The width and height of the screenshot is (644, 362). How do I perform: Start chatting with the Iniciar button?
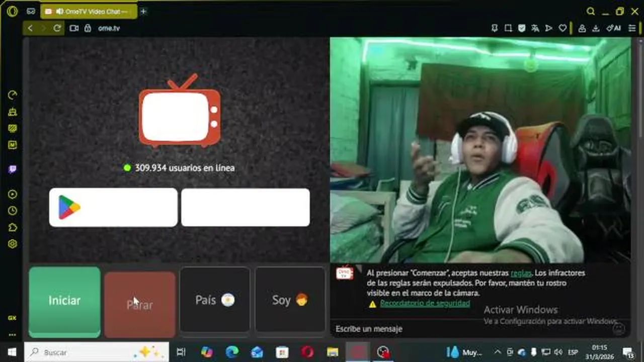(64, 302)
